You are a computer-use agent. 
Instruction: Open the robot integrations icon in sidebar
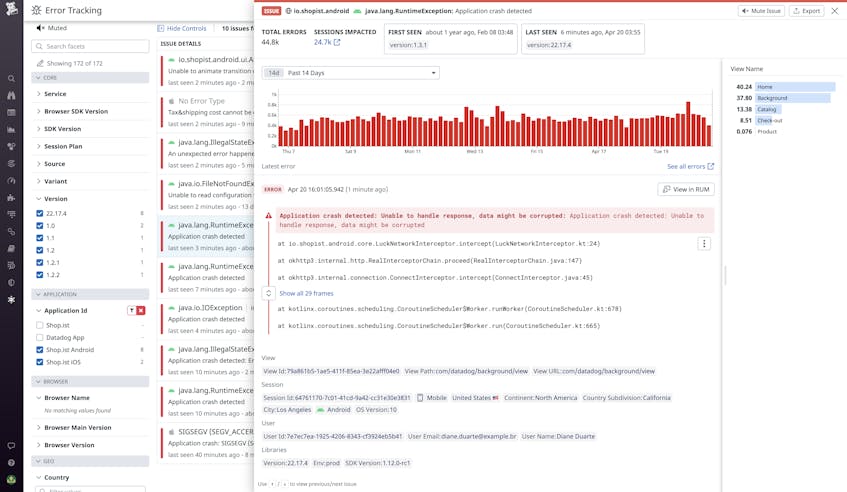click(11, 198)
